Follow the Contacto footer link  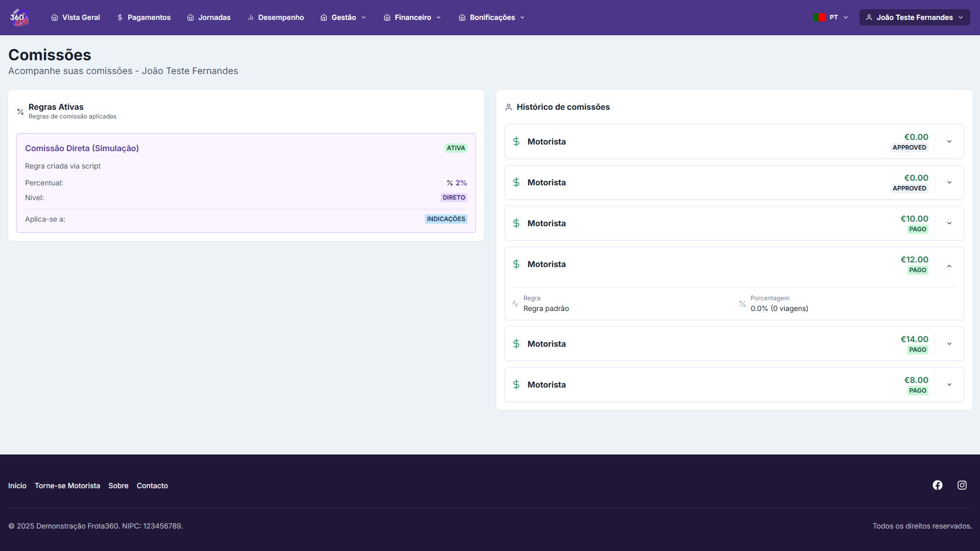coord(152,486)
